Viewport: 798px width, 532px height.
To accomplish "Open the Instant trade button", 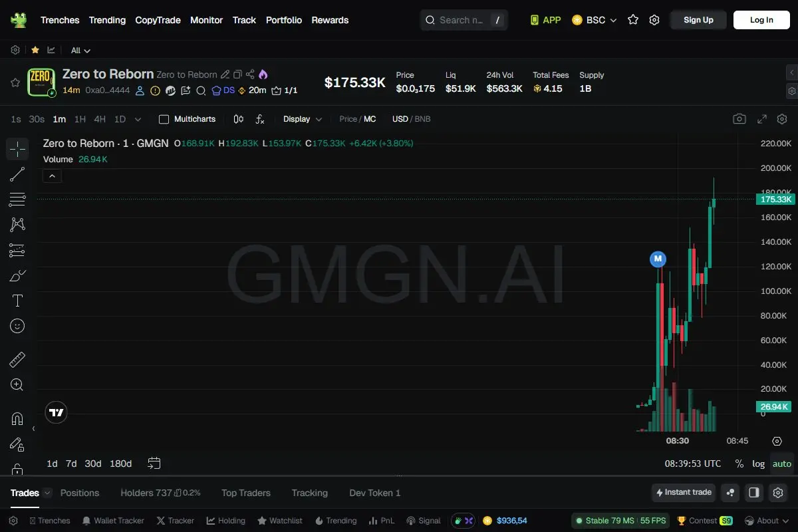I will tap(684, 493).
